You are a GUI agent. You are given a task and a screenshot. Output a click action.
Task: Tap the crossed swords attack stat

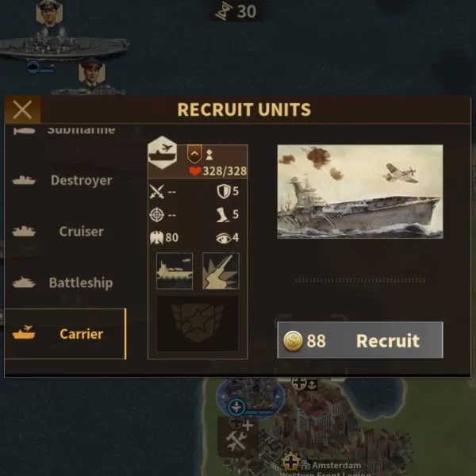pos(156,191)
